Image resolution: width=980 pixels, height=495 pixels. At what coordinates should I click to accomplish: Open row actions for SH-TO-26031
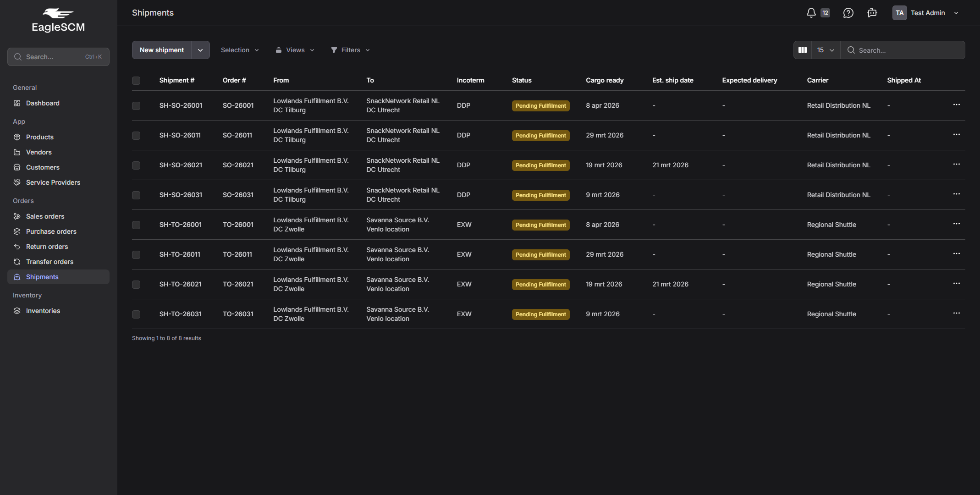[956, 313]
